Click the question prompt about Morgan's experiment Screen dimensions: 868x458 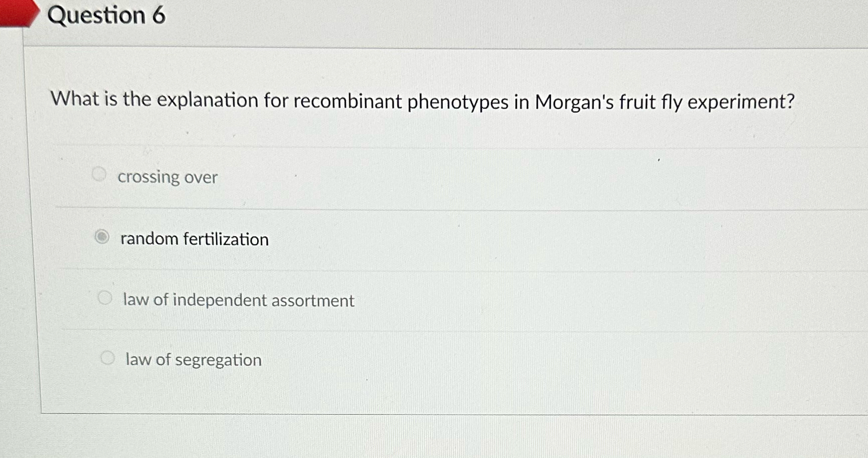click(423, 101)
